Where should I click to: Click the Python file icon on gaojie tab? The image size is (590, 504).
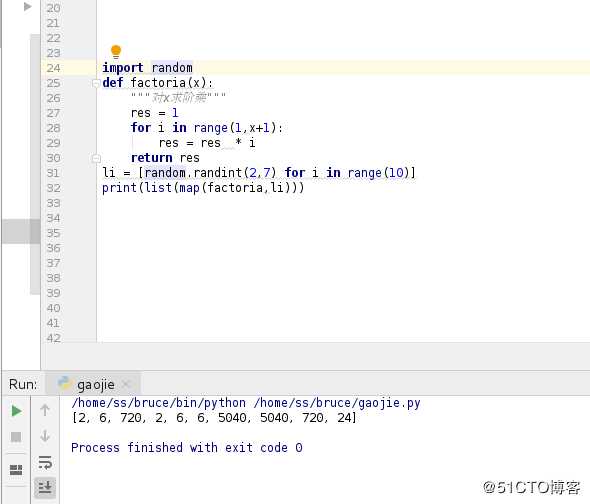[64, 384]
